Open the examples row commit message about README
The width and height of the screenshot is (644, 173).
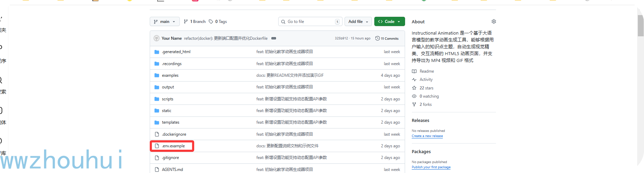[x=290, y=75]
